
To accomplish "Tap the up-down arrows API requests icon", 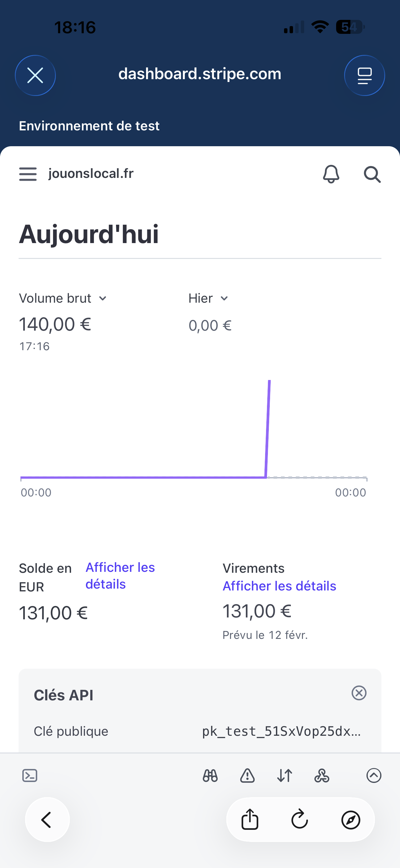I will click(285, 775).
